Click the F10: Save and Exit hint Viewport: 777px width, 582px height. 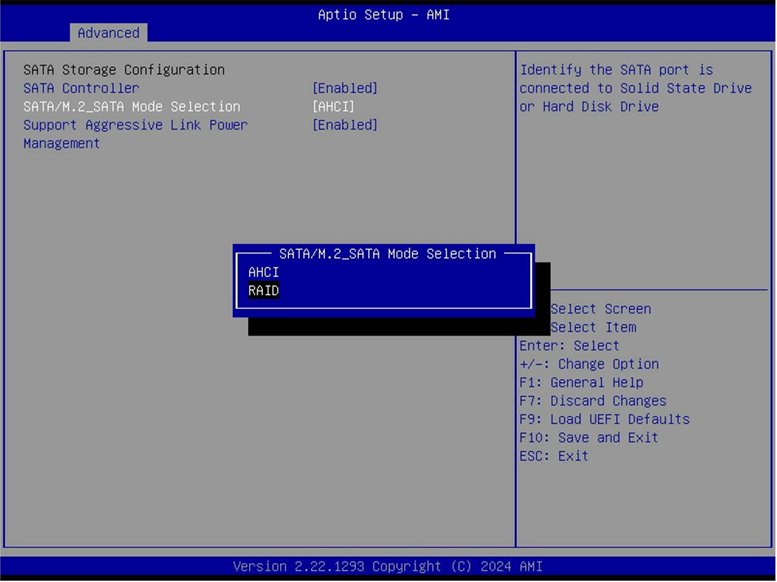pos(589,437)
